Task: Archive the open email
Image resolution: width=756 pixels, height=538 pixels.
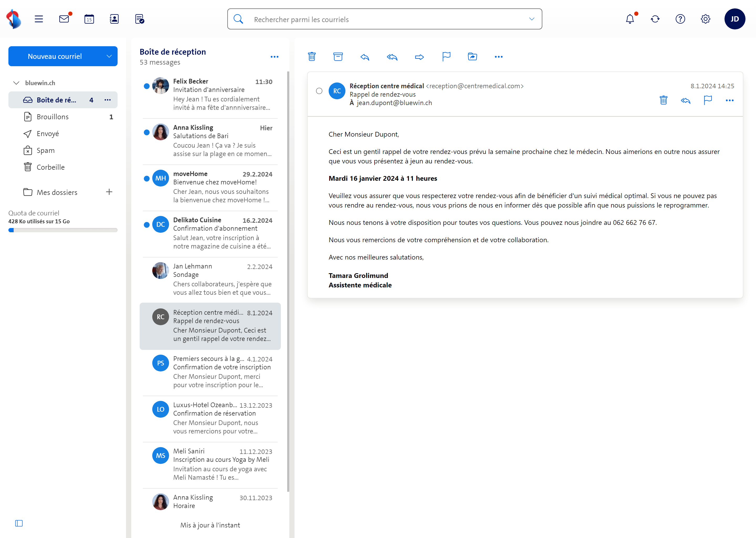Action: tap(338, 57)
